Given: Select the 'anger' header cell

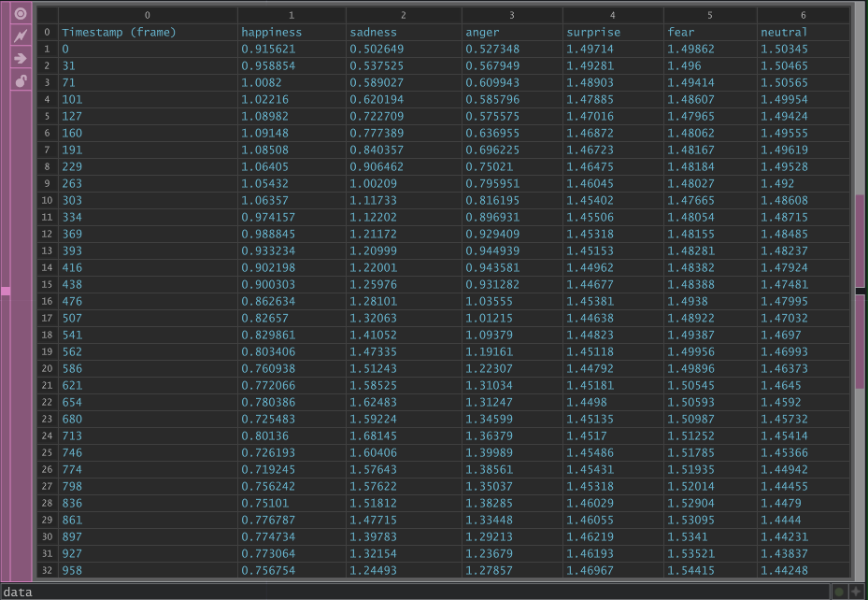Looking at the screenshot, I should (x=512, y=32).
